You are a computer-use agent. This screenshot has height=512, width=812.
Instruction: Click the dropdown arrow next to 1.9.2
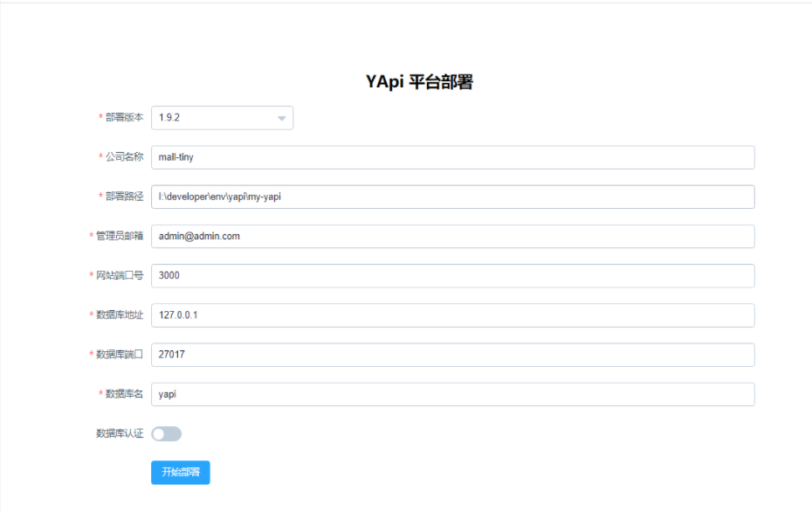[281, 119]
